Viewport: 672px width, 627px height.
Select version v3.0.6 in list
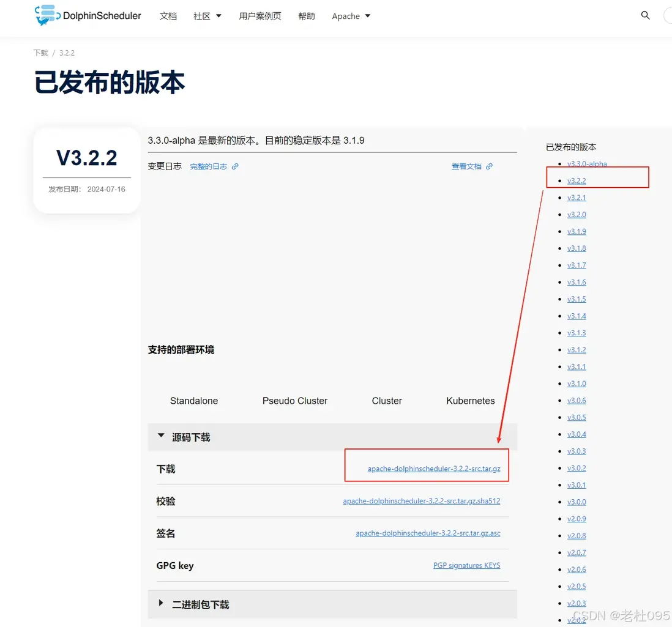[x=577, y=401]
